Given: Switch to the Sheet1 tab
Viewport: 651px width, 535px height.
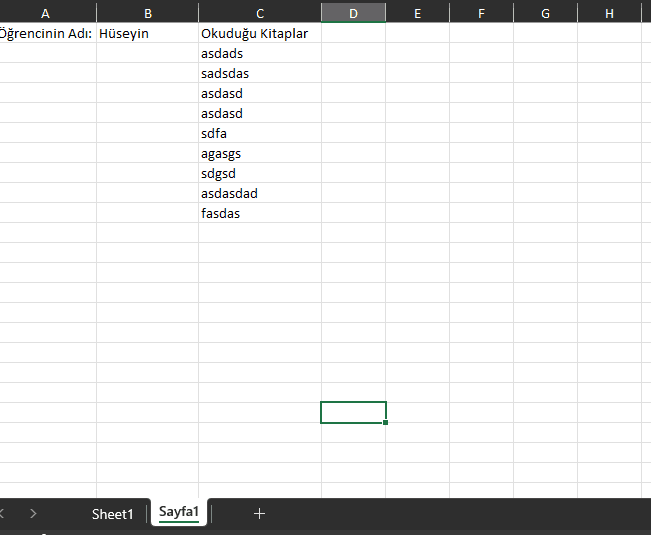Looking at the screenshot, I should (x=112, y=514).
